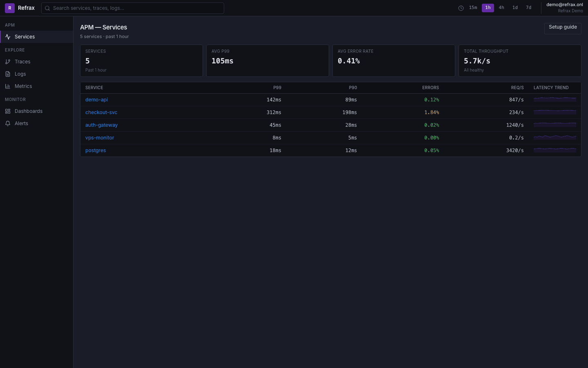Sort by the SERVICE column header
Viewport: 588px width, 368px height.
[x=94, y=88]
